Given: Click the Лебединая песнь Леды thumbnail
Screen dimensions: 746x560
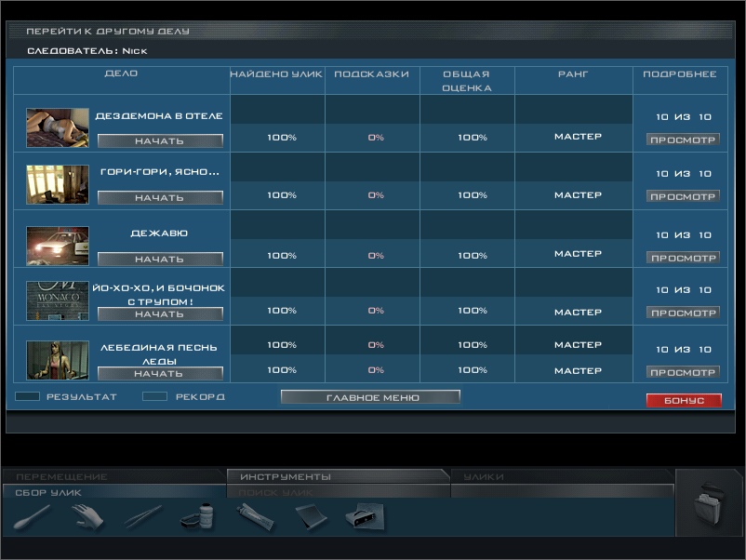Looking at the screenshot, I should 58,360.
